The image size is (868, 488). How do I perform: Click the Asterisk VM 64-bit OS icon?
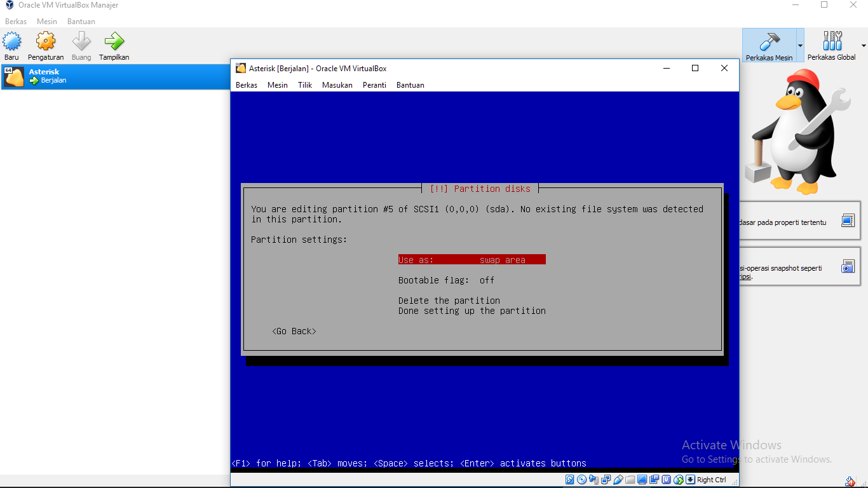(14, 76)
